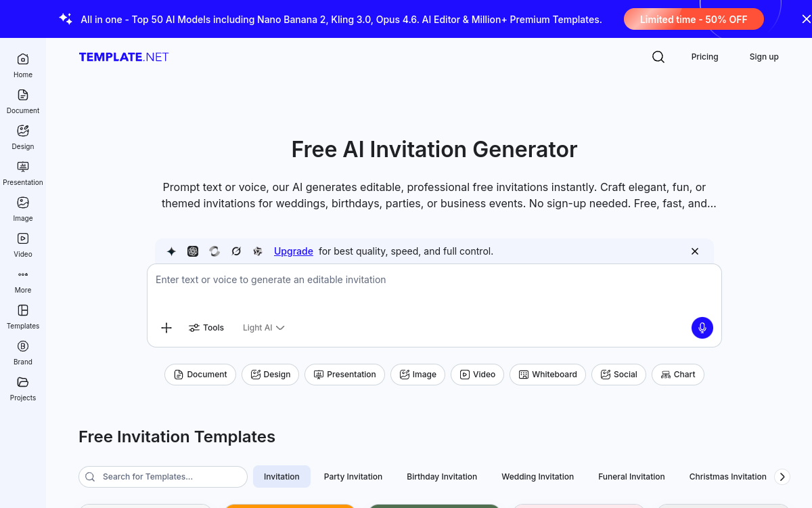Screen dimensions: 812x508
Task: Open the Video section from the left sidebar
Action: pos(22,245)
